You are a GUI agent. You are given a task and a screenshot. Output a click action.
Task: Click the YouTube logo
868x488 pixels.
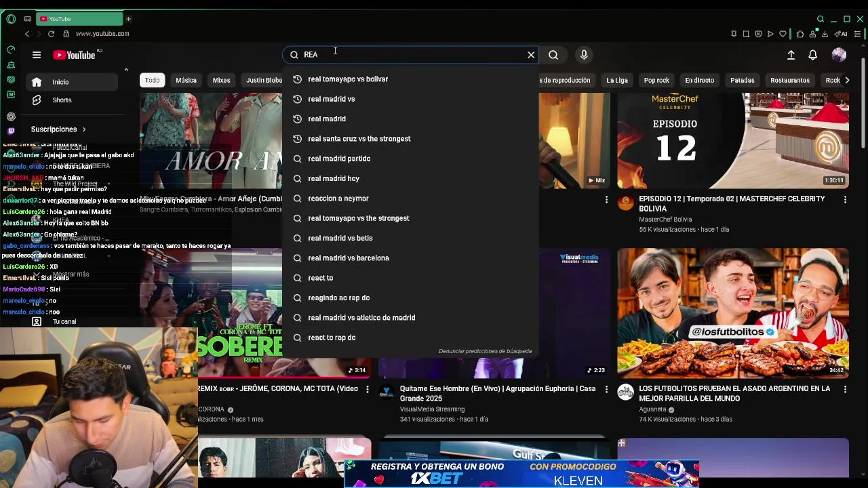74,55
